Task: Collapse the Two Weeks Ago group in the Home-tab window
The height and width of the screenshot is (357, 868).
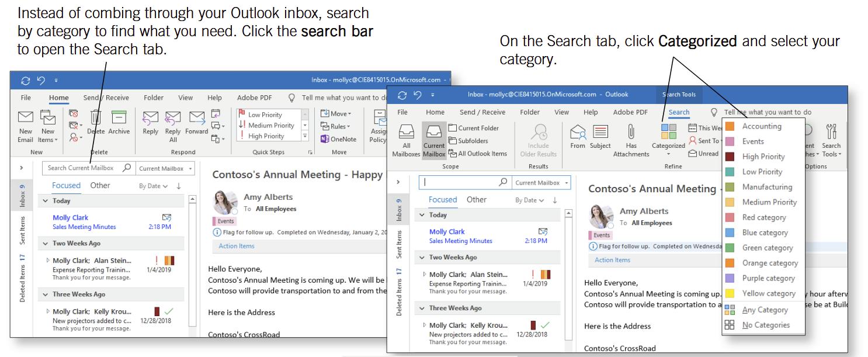Action: coord(46,244)
